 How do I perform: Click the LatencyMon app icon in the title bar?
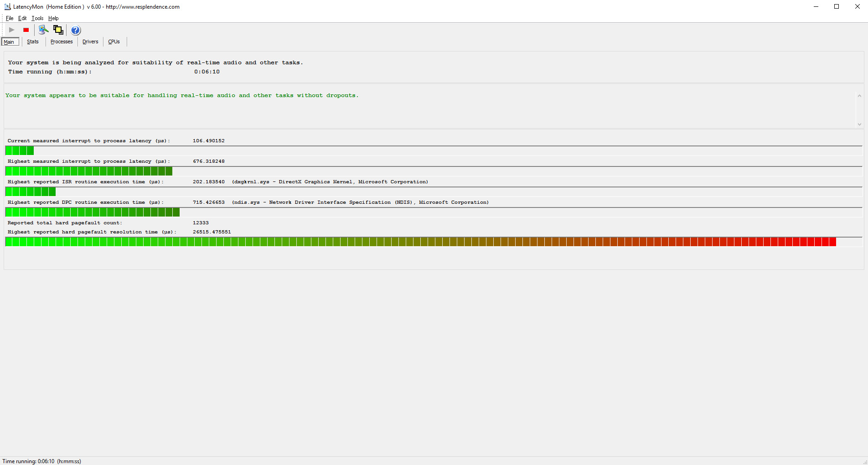(x=7, y=7)
